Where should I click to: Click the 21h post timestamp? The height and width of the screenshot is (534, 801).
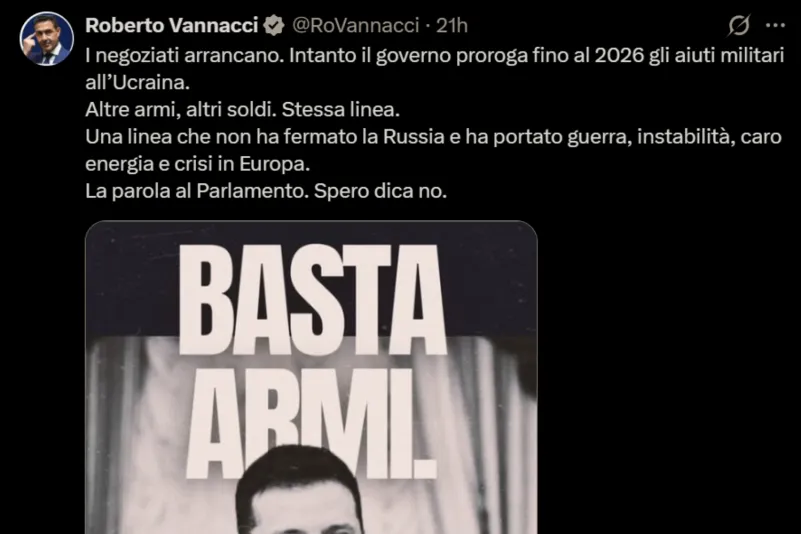coord(452,26)
